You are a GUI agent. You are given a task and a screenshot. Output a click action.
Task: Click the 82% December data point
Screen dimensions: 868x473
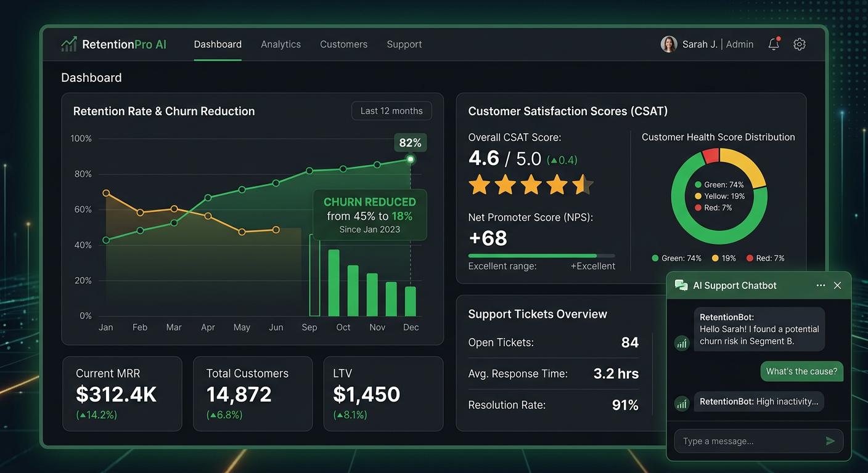point(411,160)
